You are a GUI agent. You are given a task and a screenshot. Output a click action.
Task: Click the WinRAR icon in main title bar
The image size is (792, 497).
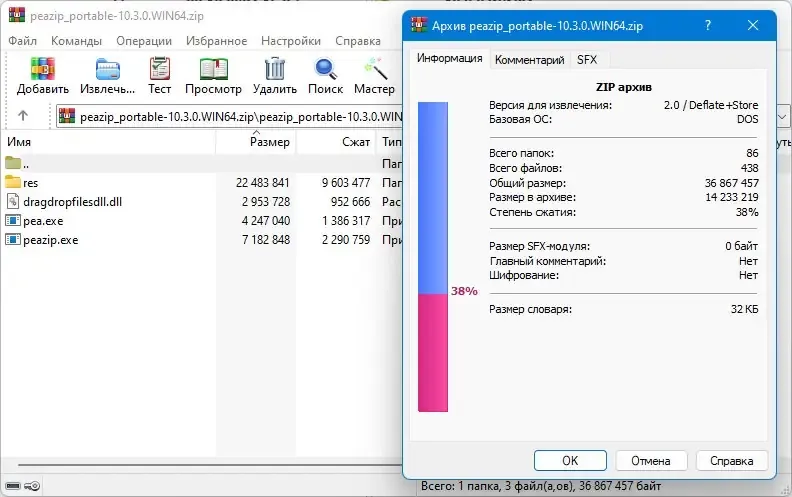pos(17,15)
